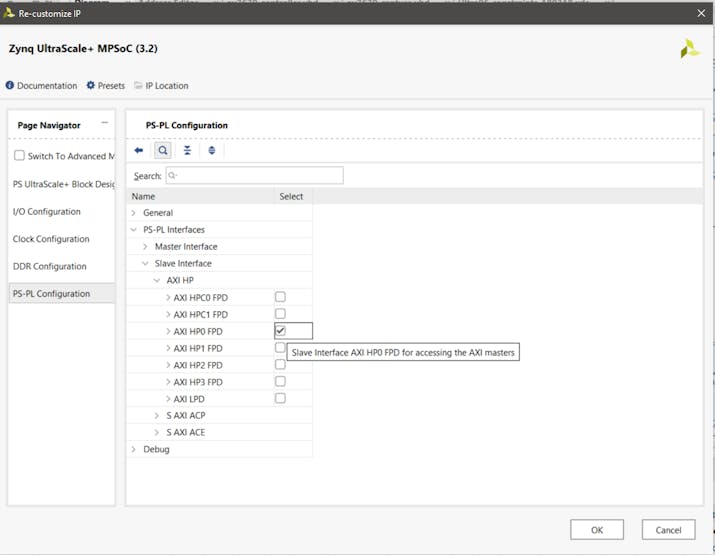
Task: Click the IP Location folder icon
Action: [138, 85]
